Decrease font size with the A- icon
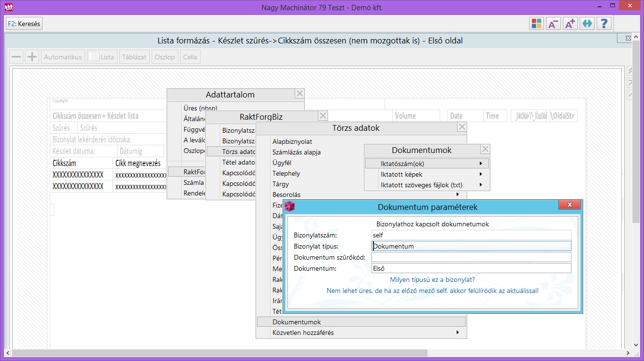The width and height of the screenshot is (644, 361). pyautogui.click(x=553, y=24)
